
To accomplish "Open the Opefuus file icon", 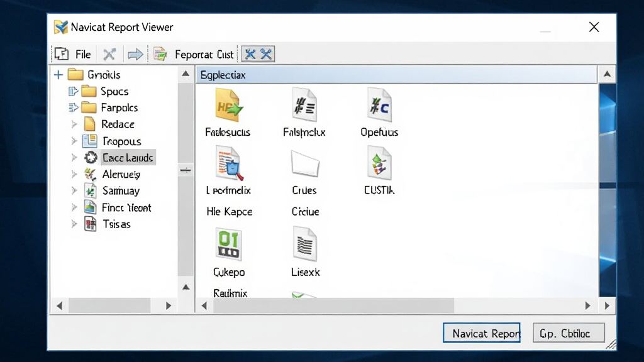I will [x=379, y=105].
